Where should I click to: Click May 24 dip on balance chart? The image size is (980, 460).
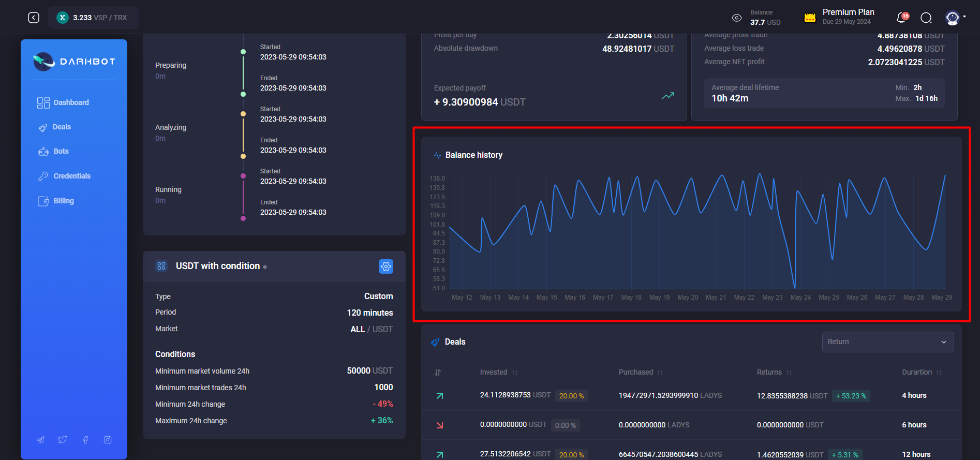(795, 287)
